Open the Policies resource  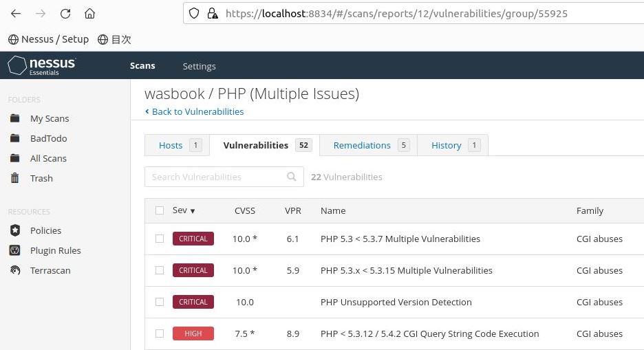coord(45,230)
